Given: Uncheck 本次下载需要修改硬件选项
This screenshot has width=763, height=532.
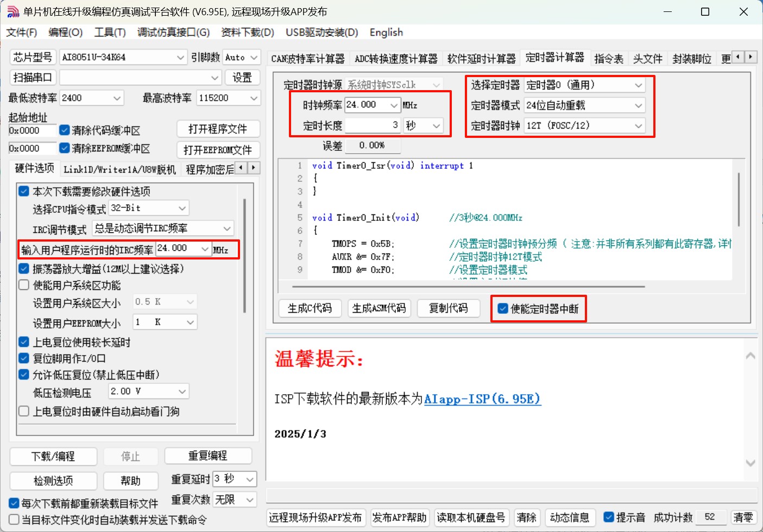Looking at the screenshot, I should click(x=24, y=191).
